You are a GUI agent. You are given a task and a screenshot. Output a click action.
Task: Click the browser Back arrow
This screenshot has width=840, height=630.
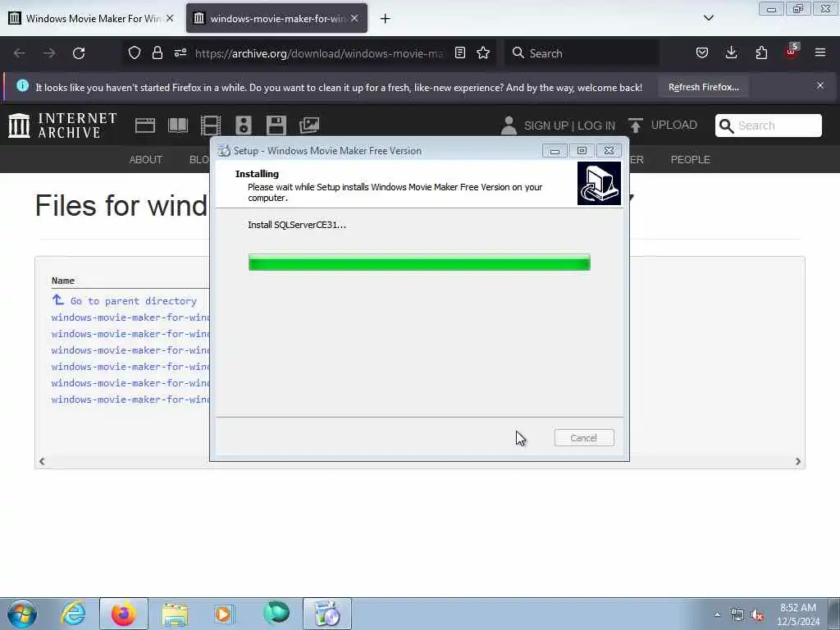[x=20, y=53]
